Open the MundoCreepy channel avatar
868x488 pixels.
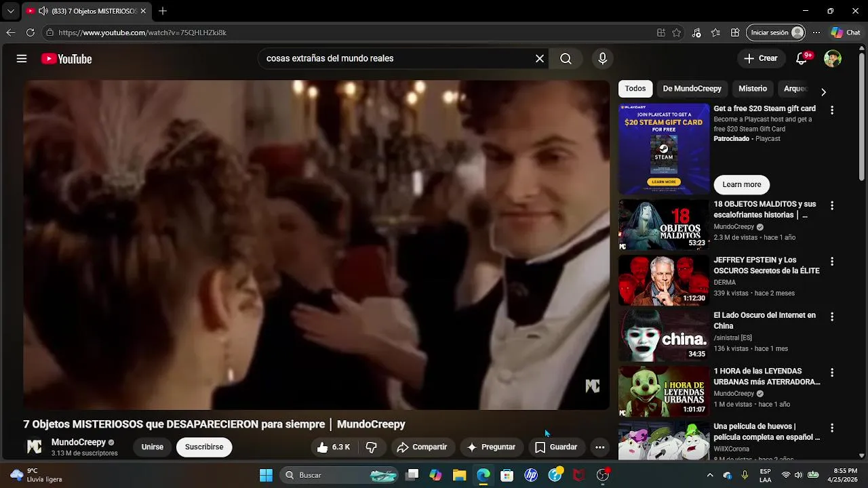pos(34,447)
